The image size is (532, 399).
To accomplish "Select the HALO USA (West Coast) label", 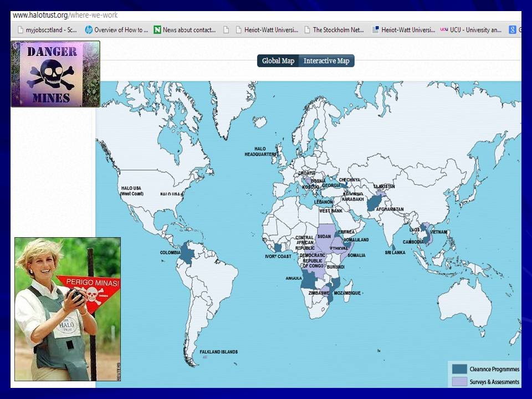I will click(x=132, y=191).
